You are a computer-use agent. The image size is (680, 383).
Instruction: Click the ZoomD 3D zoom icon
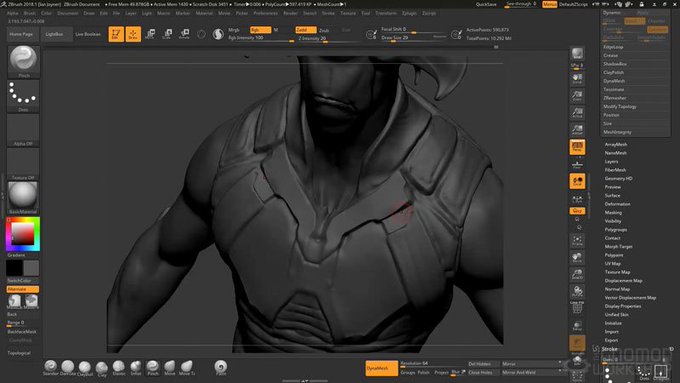click(x=577, y=275)
